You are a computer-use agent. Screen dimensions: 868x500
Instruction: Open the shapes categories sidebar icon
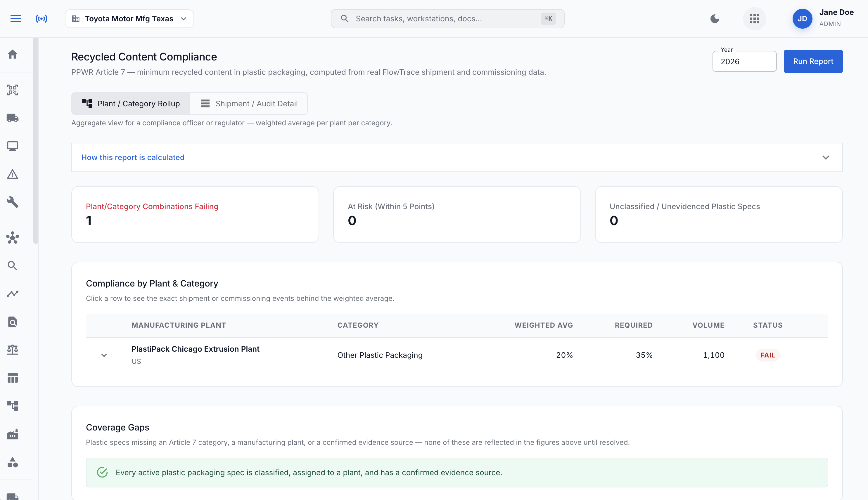(x=13, y=462)
